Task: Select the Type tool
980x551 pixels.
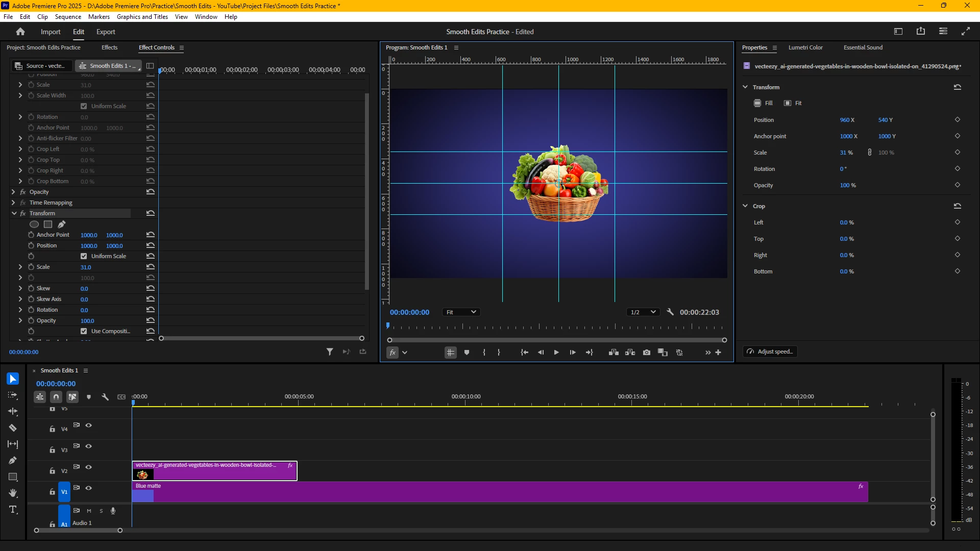Action: point(13,509)
